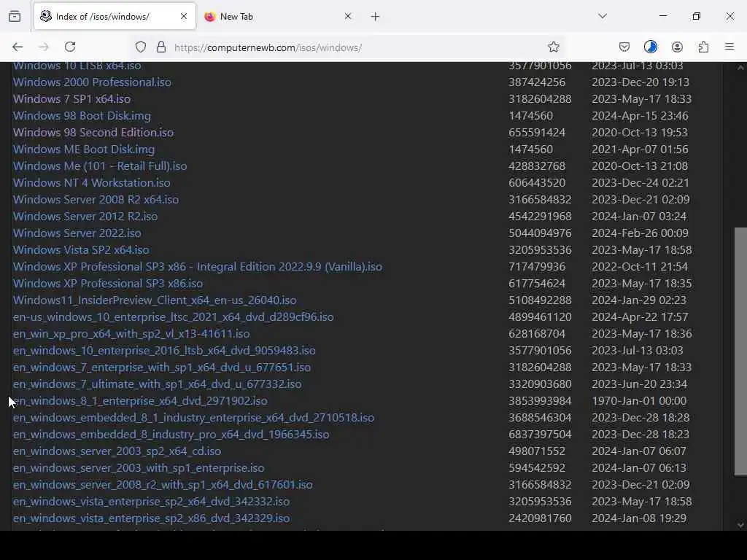Download Windows Server 2022.iso

(x=77, y=233)
